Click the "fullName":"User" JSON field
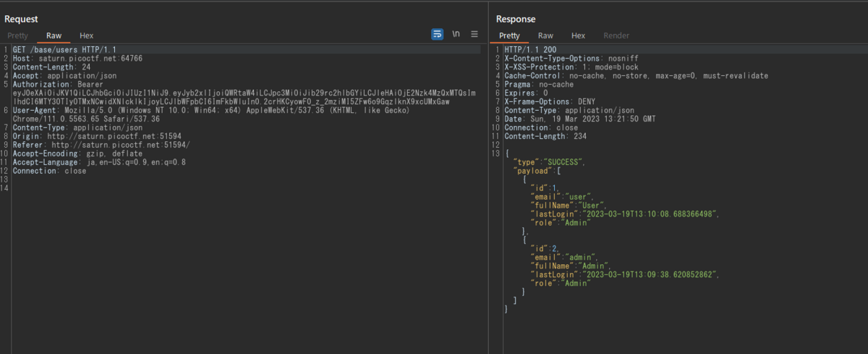 pyautogui.click(x=568, y=206)
